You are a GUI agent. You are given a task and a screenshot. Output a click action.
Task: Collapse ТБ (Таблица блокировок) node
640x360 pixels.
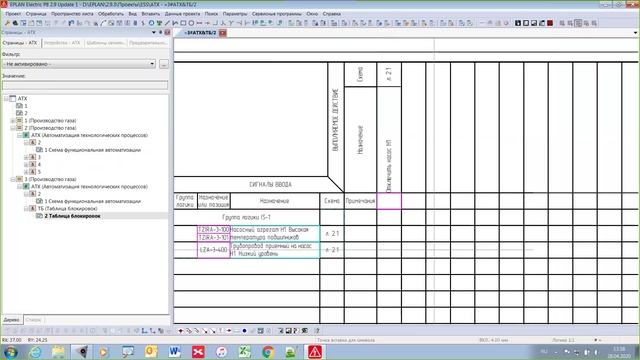click(x=26, y=209)
